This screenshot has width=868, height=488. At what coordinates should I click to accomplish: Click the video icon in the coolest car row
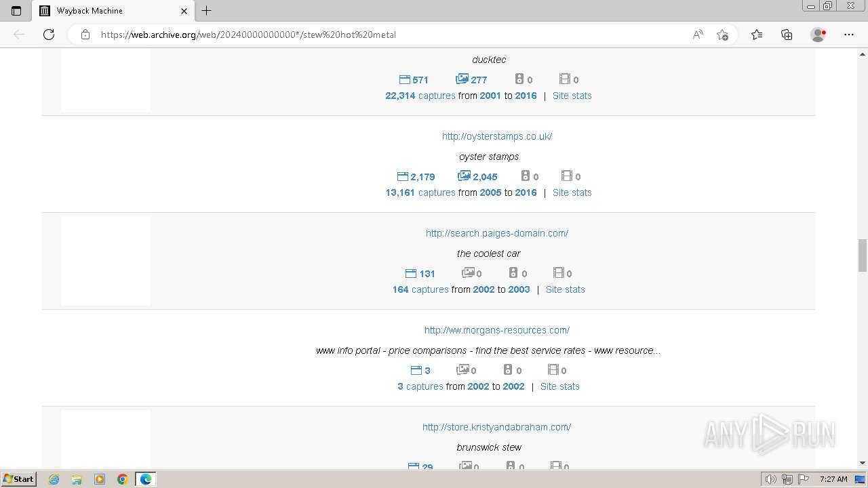point(559,272)
